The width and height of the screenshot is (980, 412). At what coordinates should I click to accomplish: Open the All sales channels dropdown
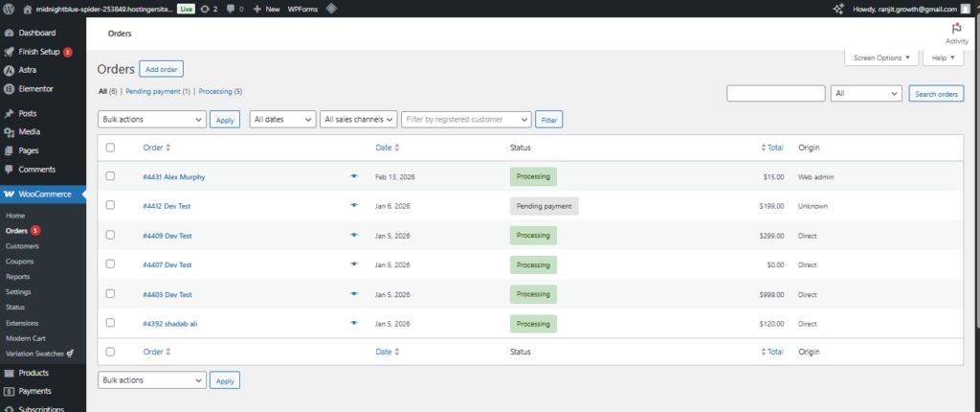pyautogui.click(x=359, y=120)
